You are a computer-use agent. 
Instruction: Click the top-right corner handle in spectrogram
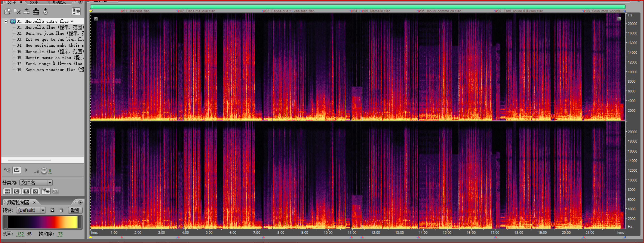click(619, 18)
